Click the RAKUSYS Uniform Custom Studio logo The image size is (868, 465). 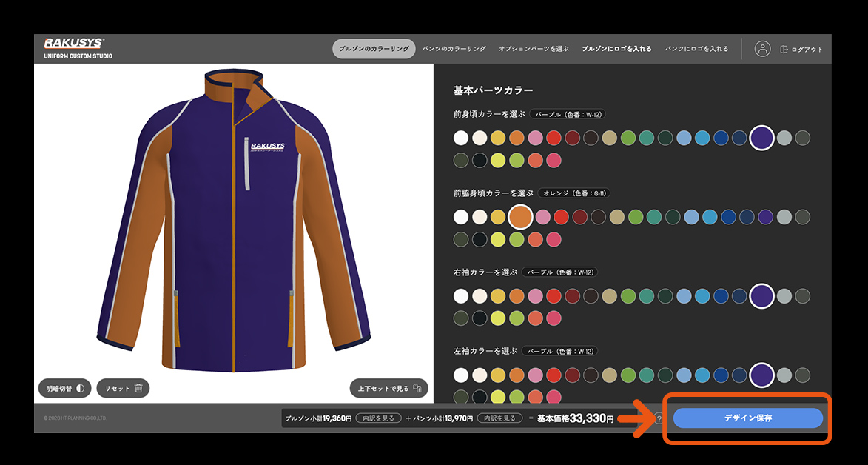coord(78,48)
